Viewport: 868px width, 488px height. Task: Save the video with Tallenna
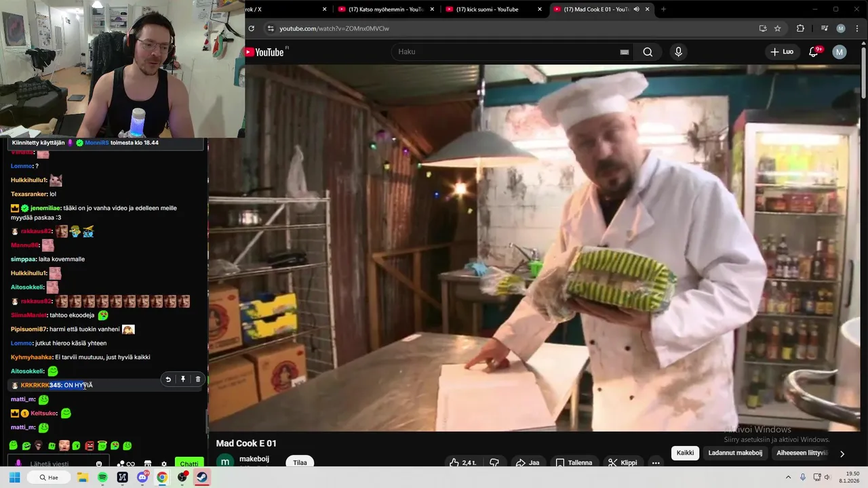574,463
